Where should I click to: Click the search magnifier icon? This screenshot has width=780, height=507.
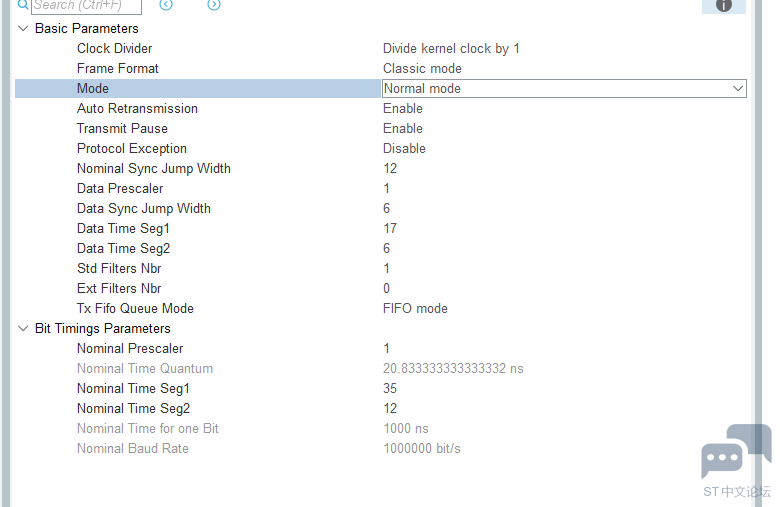point(22,4)
